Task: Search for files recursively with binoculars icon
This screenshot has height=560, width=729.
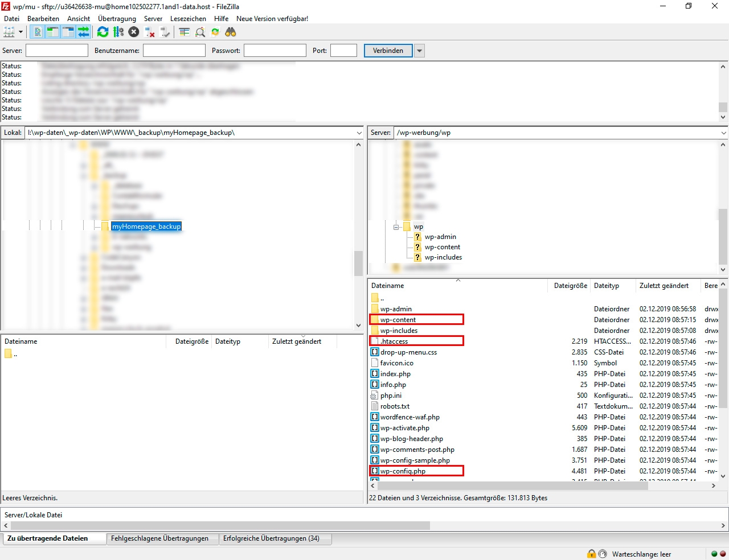Action: (x=231, y=32)
